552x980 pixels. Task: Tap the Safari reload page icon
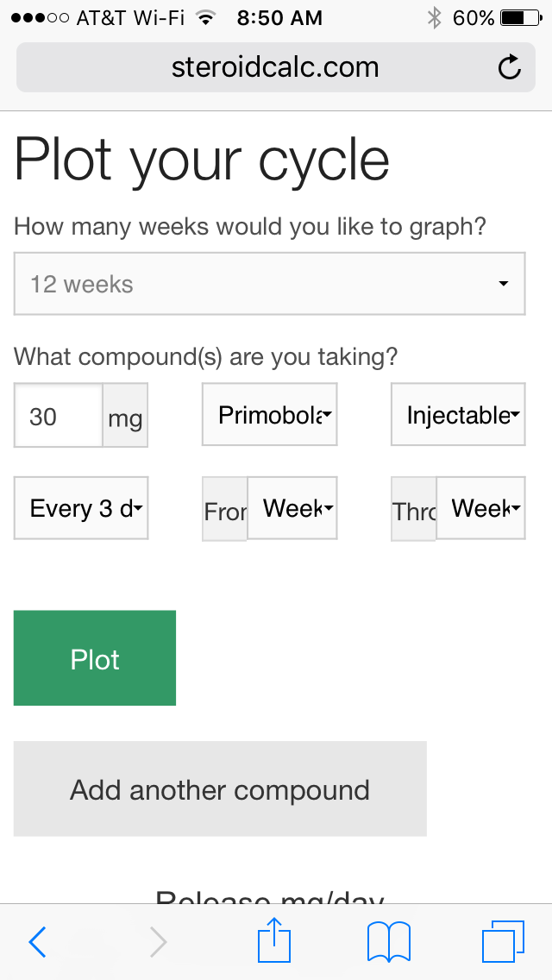510,67
